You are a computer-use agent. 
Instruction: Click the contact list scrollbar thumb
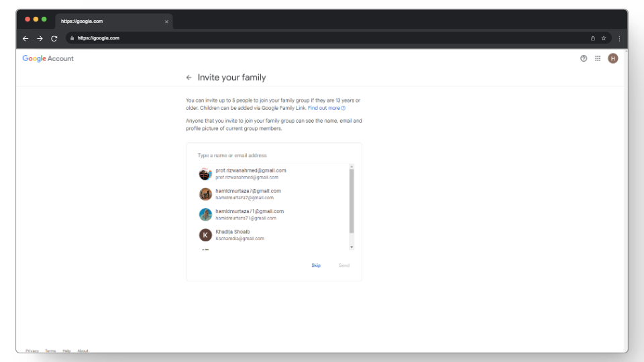[x=352, y=201]
